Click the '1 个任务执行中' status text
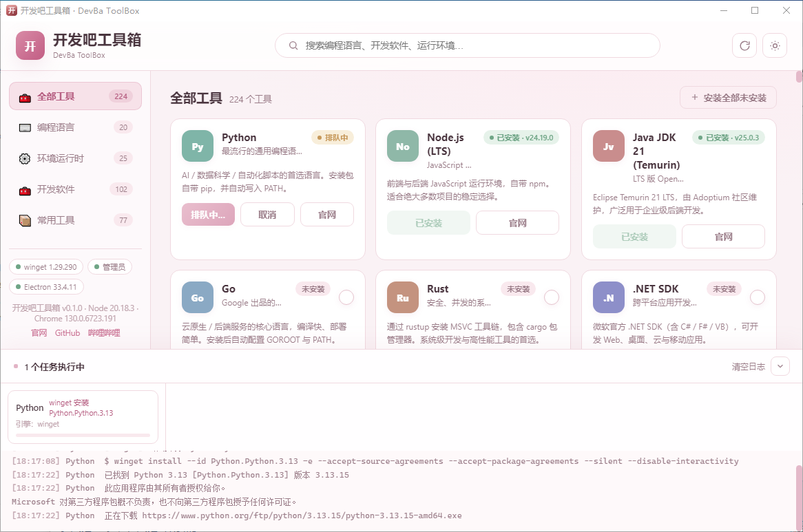 coord(54,367)
